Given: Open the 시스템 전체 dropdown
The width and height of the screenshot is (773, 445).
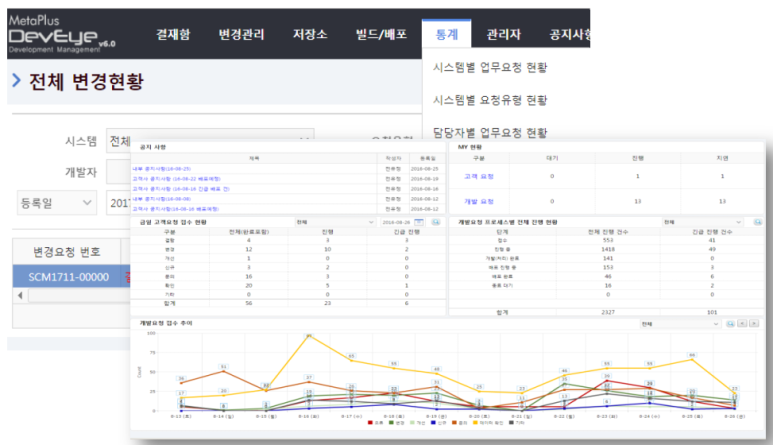Looking at the screenshot, I should click(x=210, y=141).
